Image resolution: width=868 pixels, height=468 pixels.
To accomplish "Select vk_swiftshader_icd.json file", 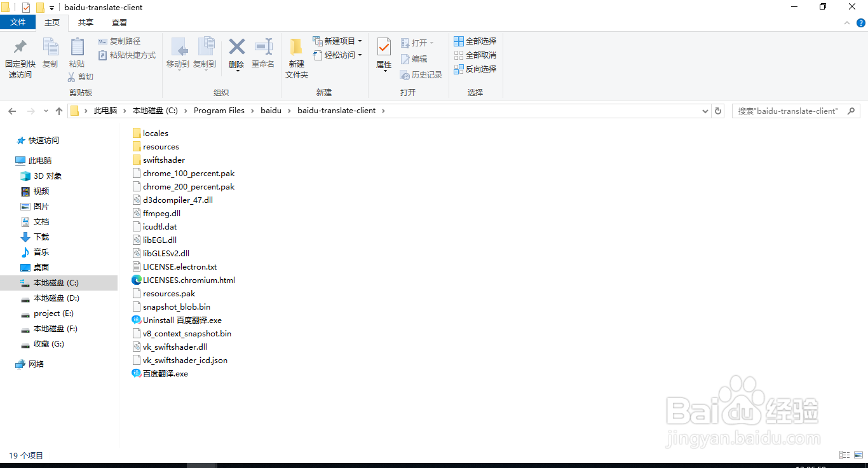I will pyautogui.click(x=180, y=361).
